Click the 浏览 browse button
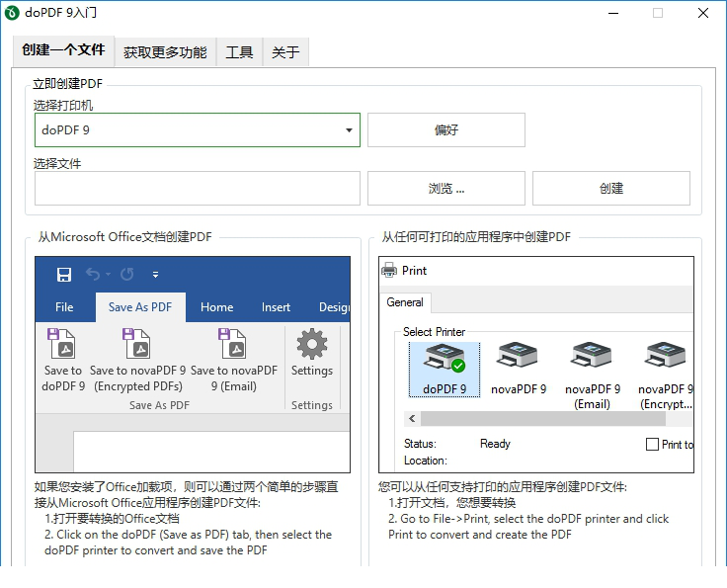 446,189
